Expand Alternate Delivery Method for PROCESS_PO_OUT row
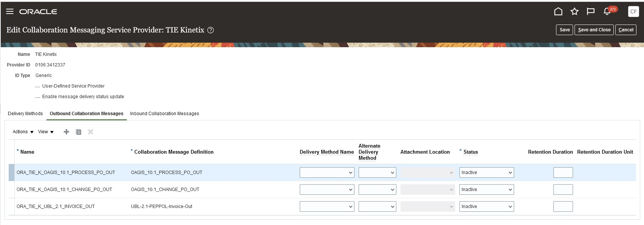Screen dimensions: 644x225 pos(377,173)
